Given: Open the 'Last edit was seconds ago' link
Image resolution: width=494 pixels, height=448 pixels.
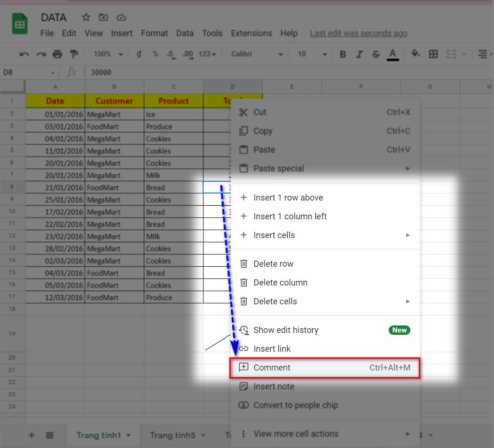Looking at the screenshot, I should pyautogui.click(x=358, y=33).
